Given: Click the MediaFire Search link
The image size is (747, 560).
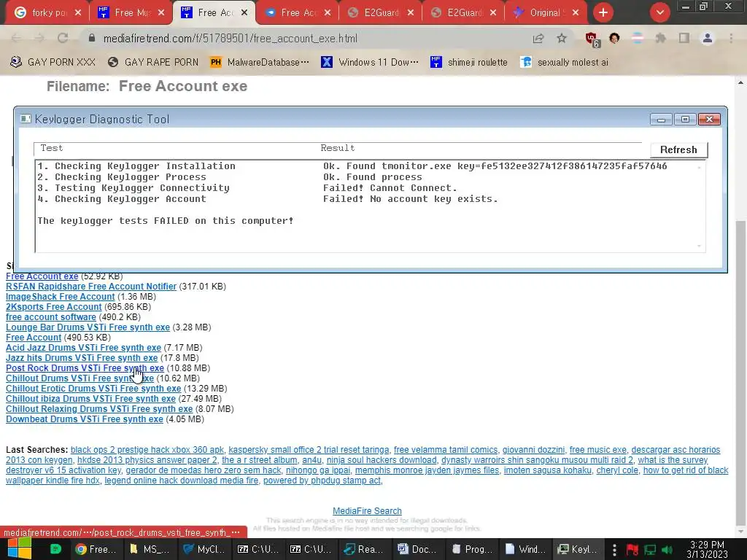Looking at the screenshot, I should (x=367, y=511).
